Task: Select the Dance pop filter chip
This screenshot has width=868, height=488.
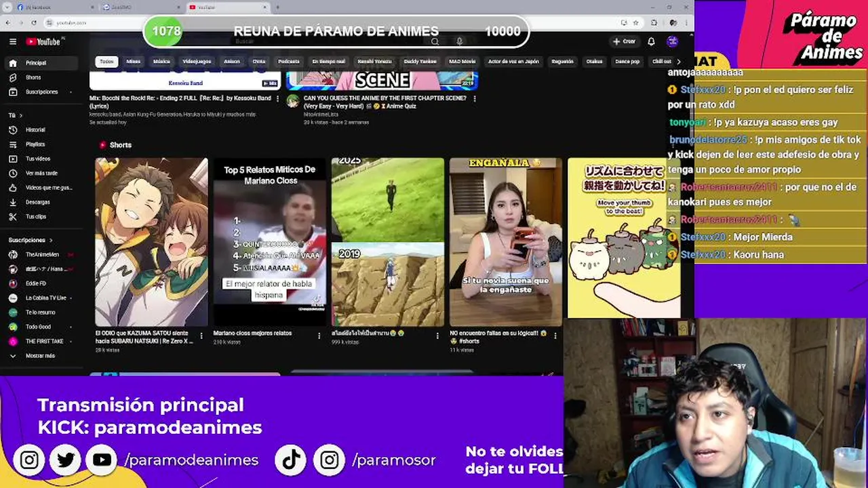Action: [627, 62]
